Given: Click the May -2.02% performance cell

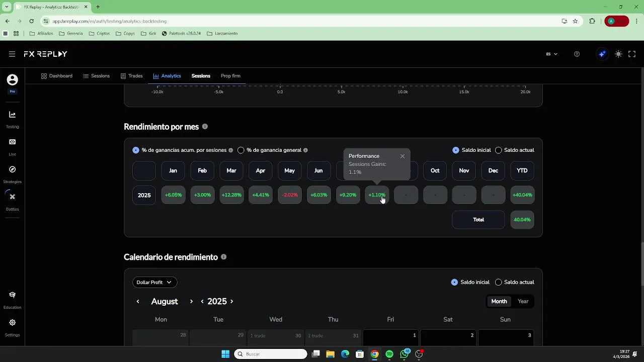Looking at the screenshot, I should [290, 195].
